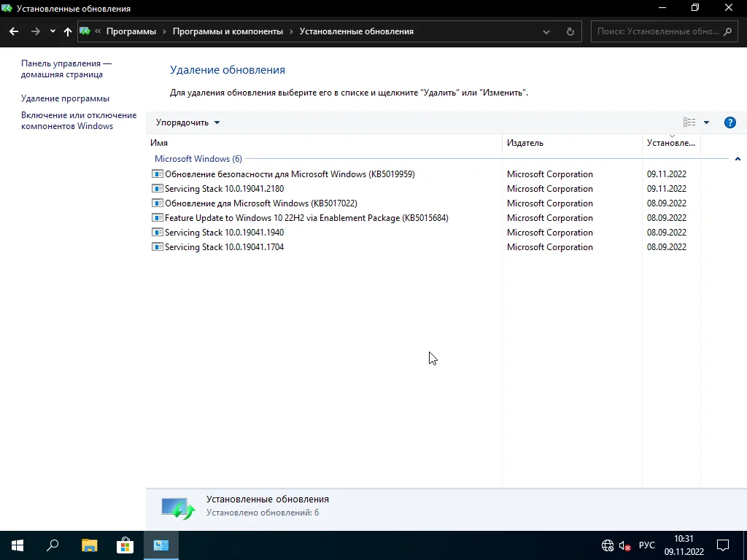
Task: Sort by the Установлено column header
Action: (x=671, y=143)
